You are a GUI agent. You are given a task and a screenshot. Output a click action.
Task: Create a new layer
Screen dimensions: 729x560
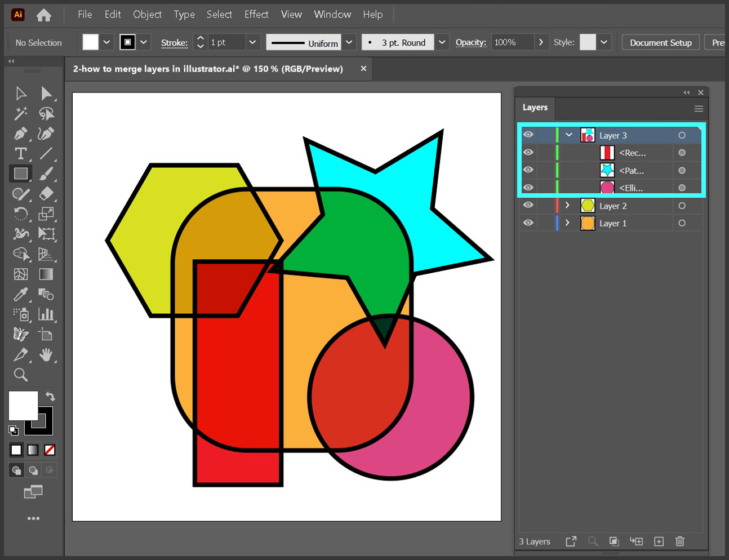coord(659,541)
